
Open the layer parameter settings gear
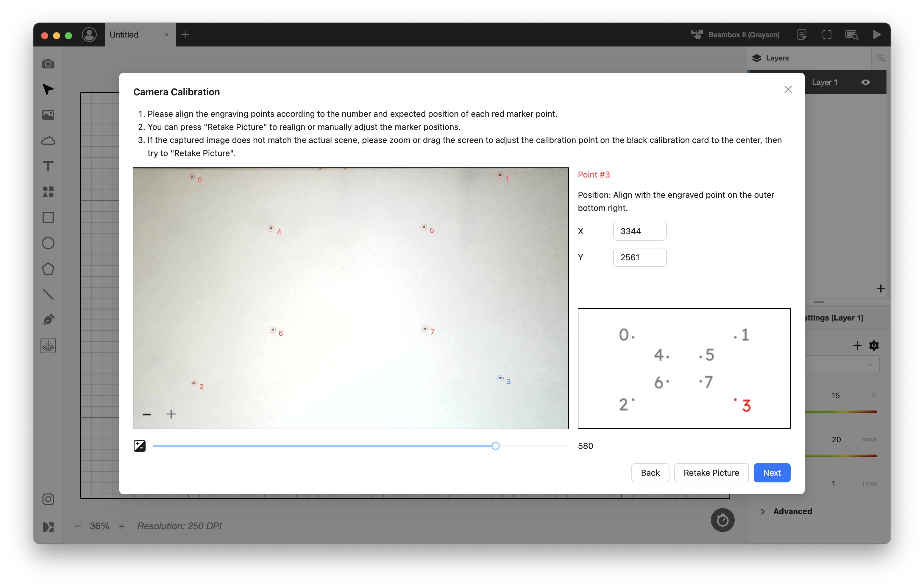coord(874,345)
